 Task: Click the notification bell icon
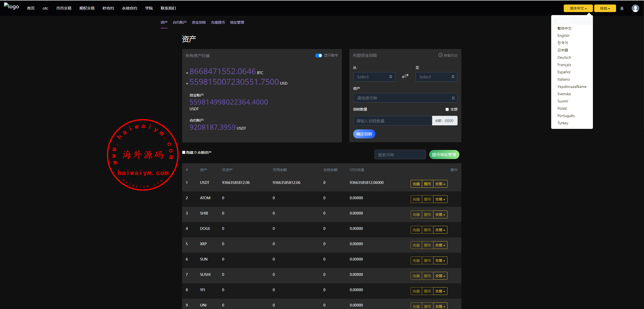coord(622,8)
